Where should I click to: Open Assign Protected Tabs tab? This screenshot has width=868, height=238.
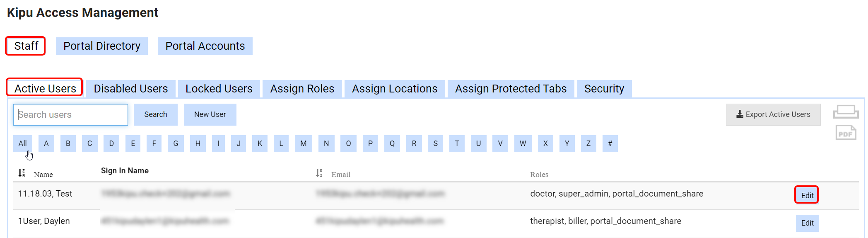[x=511, y=89]
